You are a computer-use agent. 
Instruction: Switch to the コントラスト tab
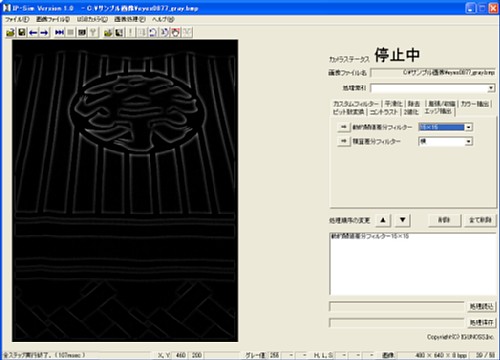(x=384, y=112)
